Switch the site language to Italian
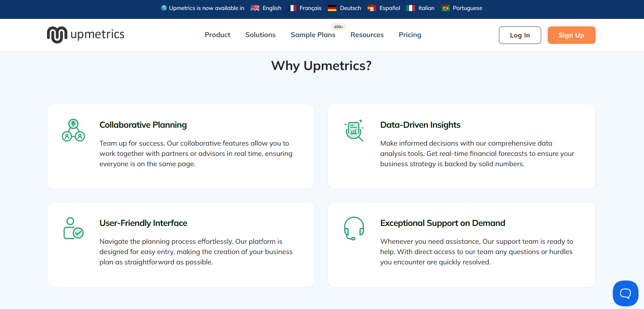 427,8
